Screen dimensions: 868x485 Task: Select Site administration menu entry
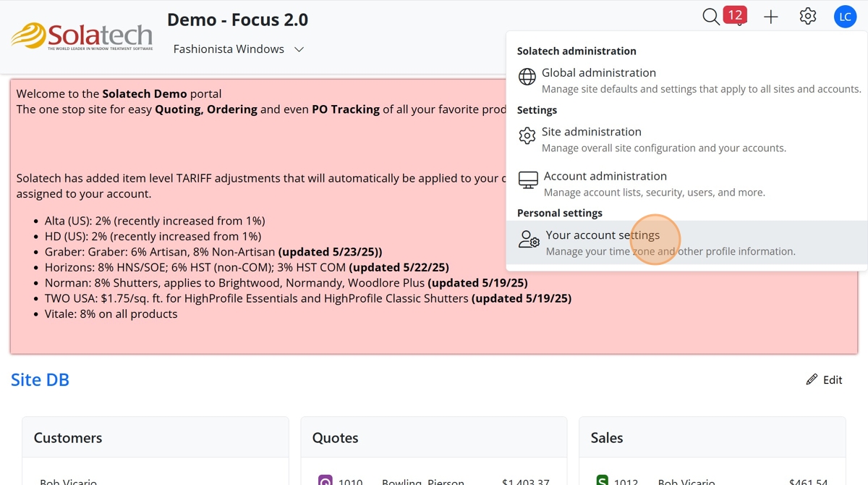[686, 139]
